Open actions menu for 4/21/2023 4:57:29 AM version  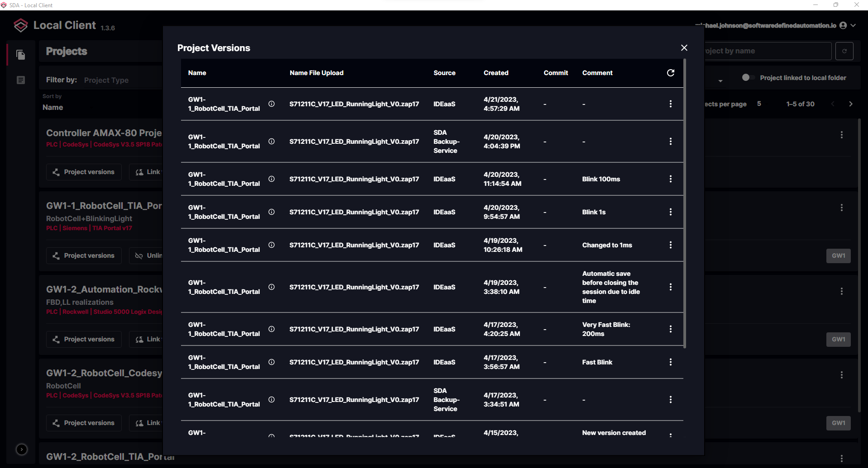tap(670, 104)
